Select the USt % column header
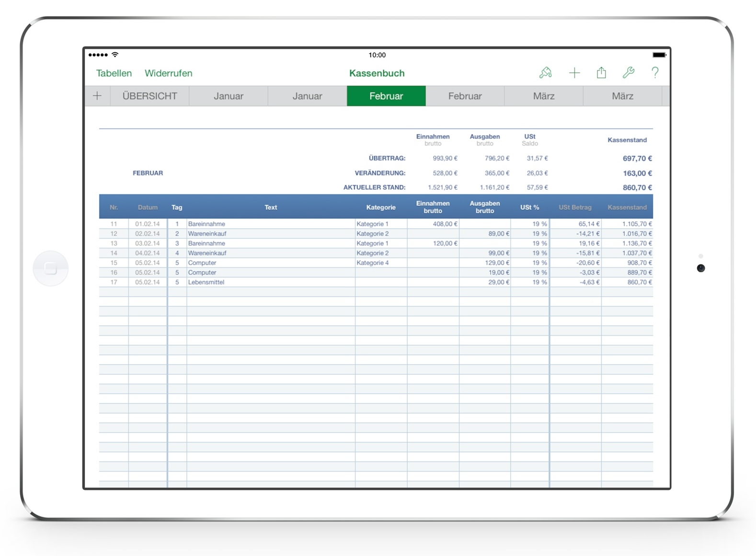Screen dimensions: 756x556 pyautogui.click(x=529, y=207)
